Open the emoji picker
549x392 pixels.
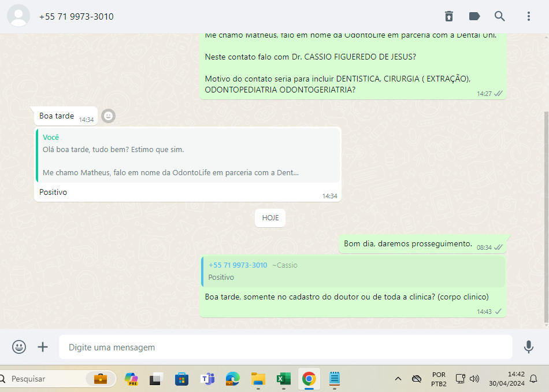(19, 347)
